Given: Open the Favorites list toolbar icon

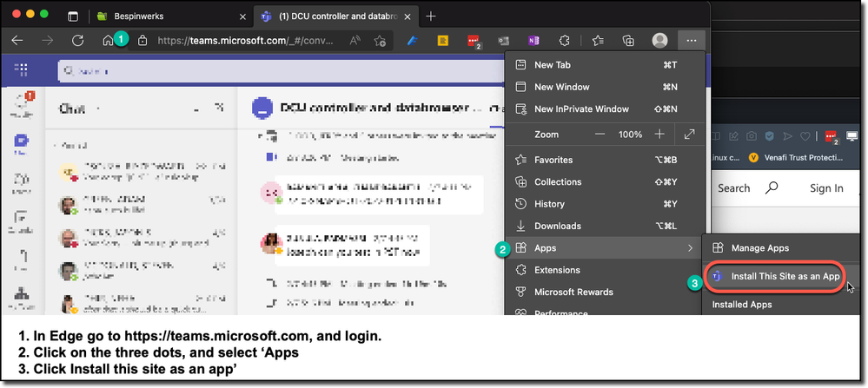Looking at the screenshot, I should click(x=598, y=40).
